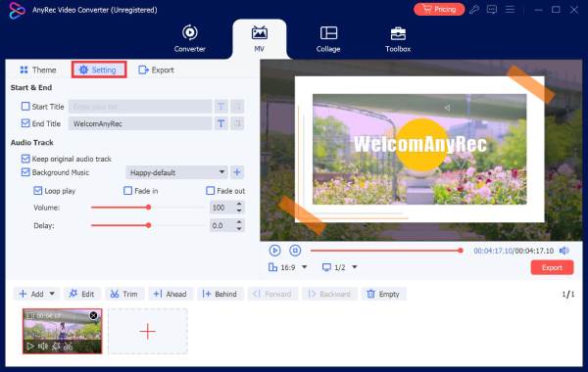The image size is (588, 372).
Task: Click the Volume value field 100
Action: coord(222,208)
